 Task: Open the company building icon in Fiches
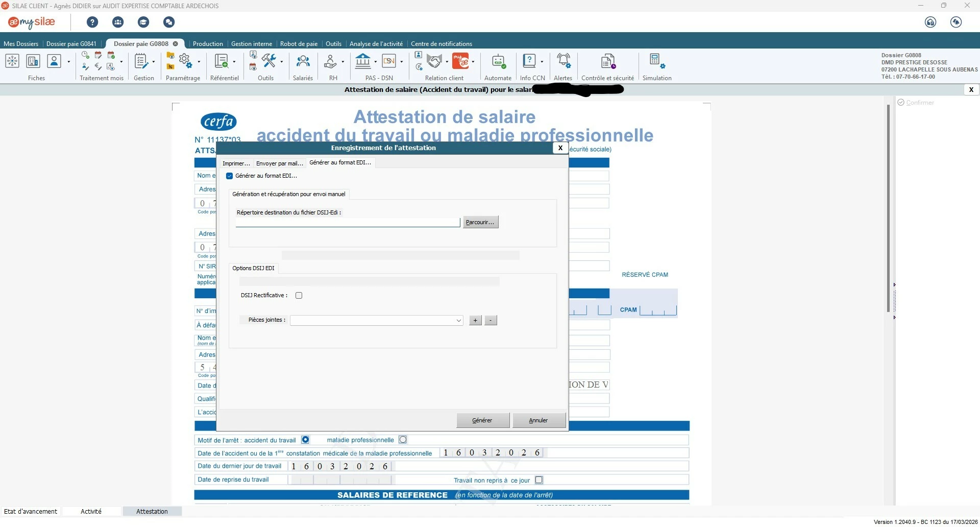pos(33,61)
